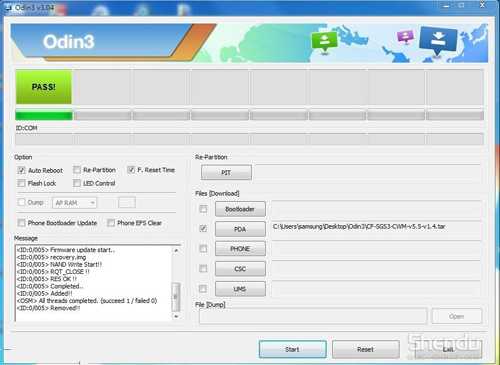Click the purple download icon in banner

(405, 36)
